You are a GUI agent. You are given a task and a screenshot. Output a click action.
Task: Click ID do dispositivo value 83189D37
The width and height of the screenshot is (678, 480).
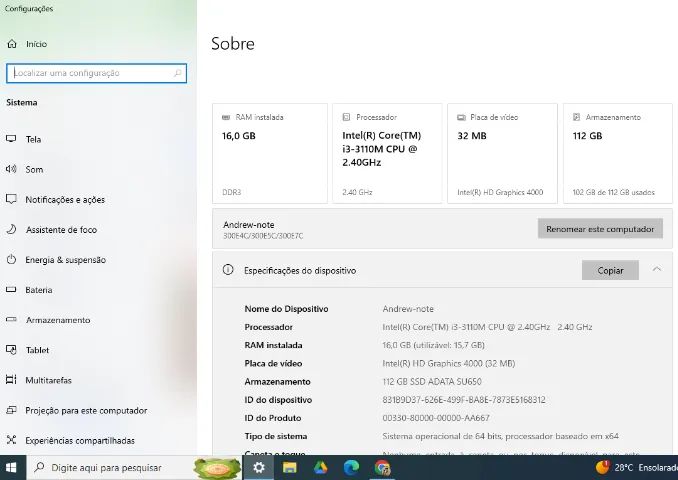(464, 400)
